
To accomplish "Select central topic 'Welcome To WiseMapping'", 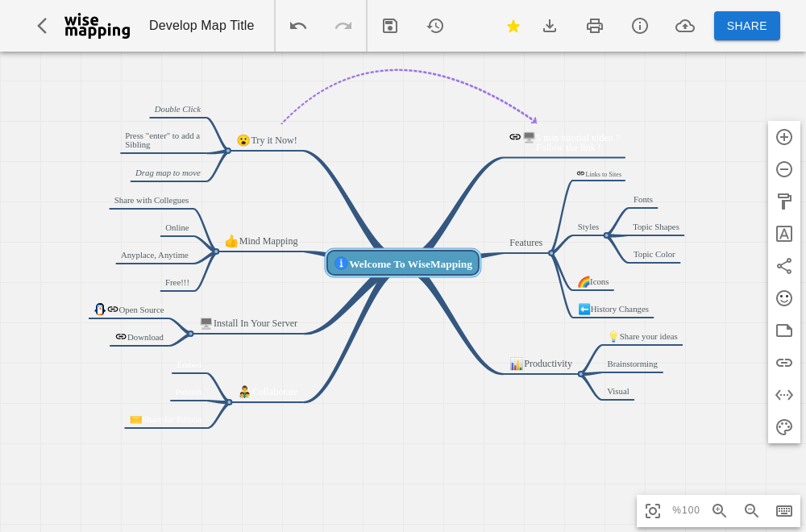I will 403,263.
